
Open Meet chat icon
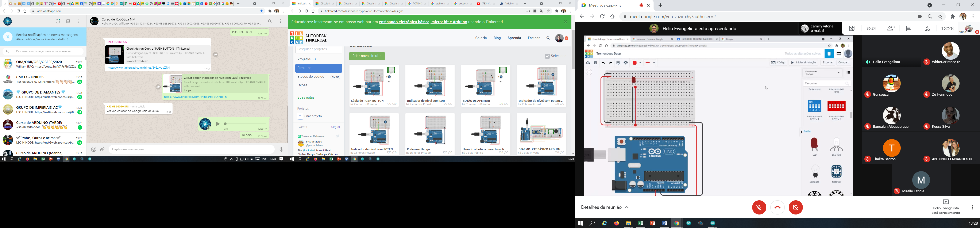click(x=909, y=28)
